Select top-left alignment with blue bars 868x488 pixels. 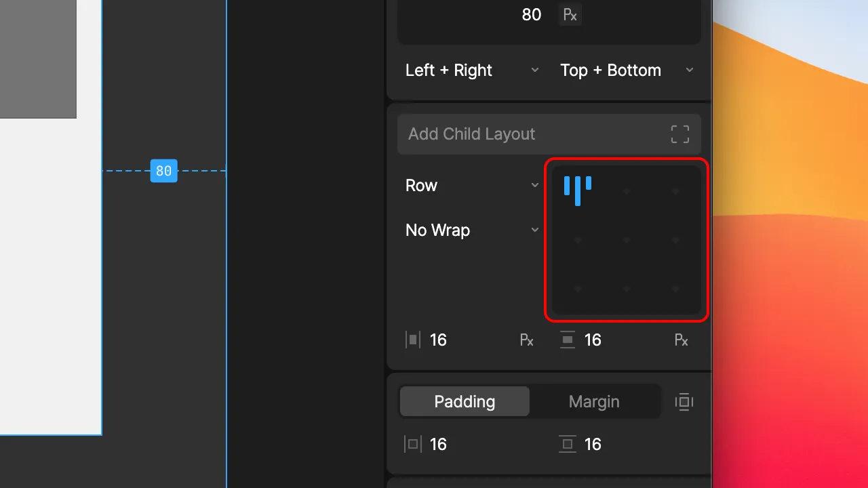click(578, 190)
